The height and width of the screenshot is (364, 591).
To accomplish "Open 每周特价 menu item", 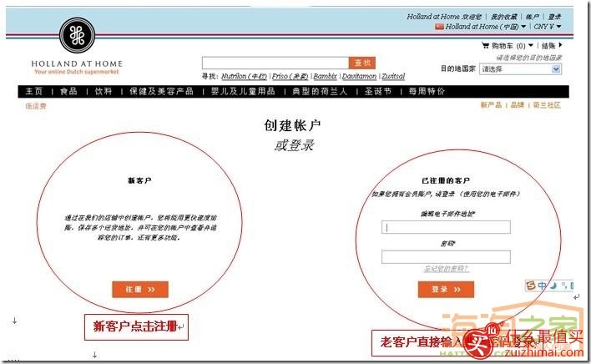I will pos(427,91).
